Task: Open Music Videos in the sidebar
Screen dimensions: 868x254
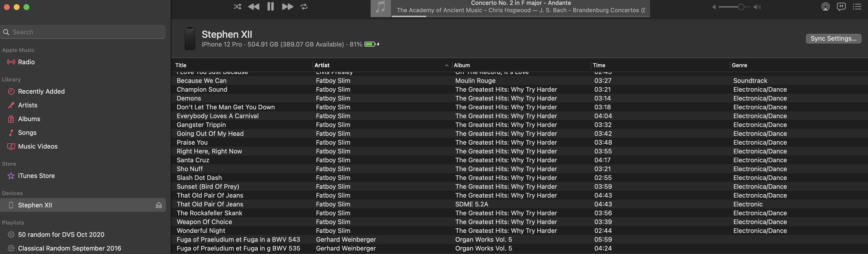Action: click(x=38, y=146)
